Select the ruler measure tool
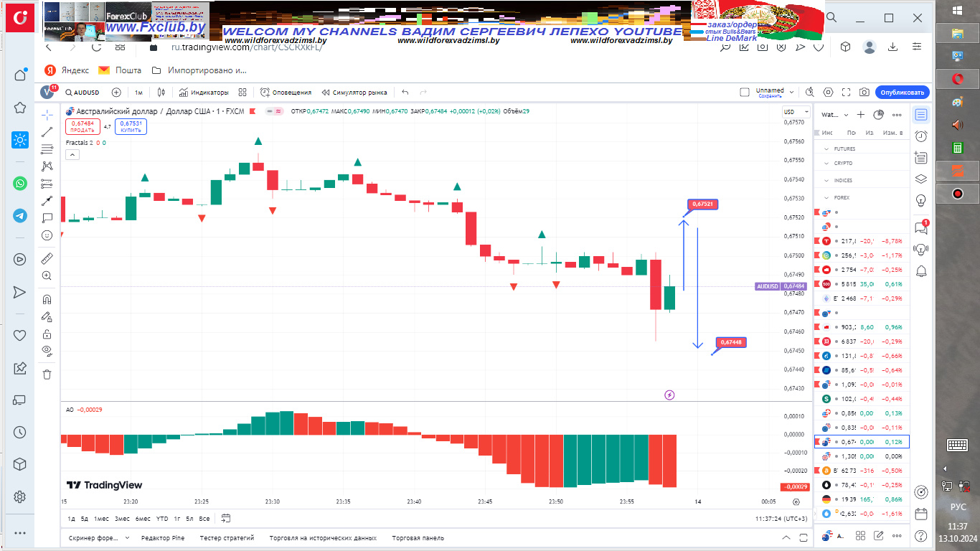The height and width of the screenshot is (551, 980). [x=47, y=258]
